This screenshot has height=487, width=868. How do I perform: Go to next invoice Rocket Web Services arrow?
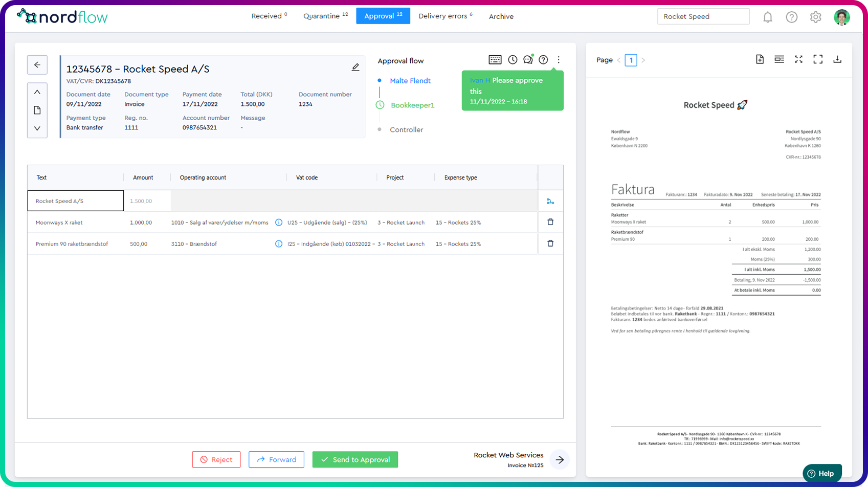(560, 459)
